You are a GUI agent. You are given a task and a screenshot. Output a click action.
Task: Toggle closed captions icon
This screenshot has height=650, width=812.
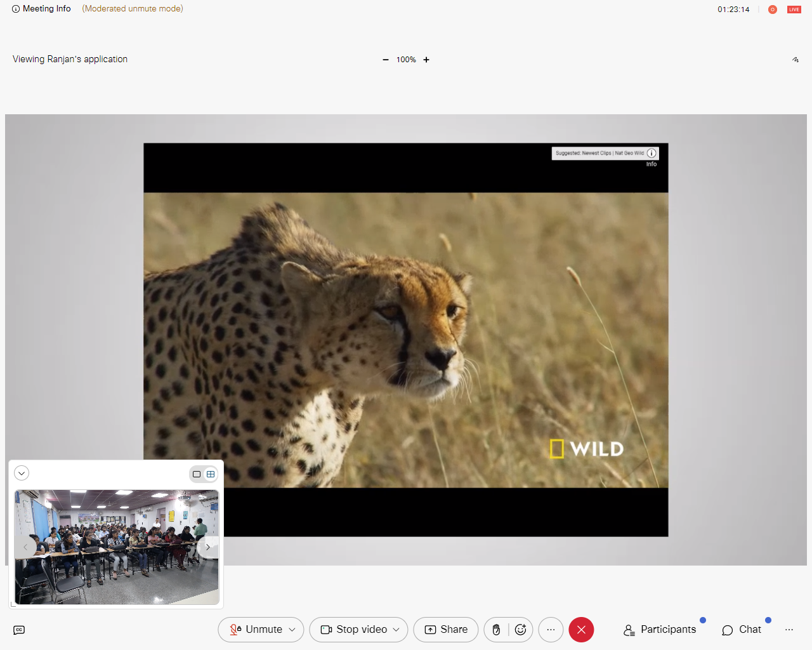(x=19, y=630)
